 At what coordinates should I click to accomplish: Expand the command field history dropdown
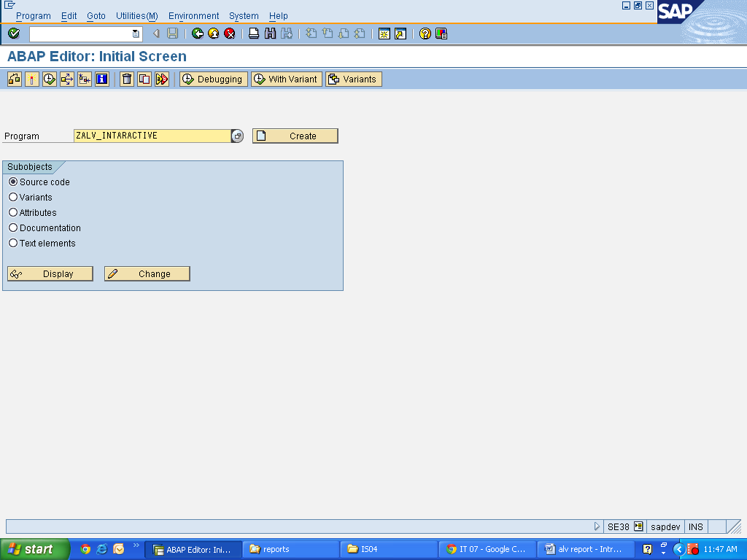[x=135, y=33]
